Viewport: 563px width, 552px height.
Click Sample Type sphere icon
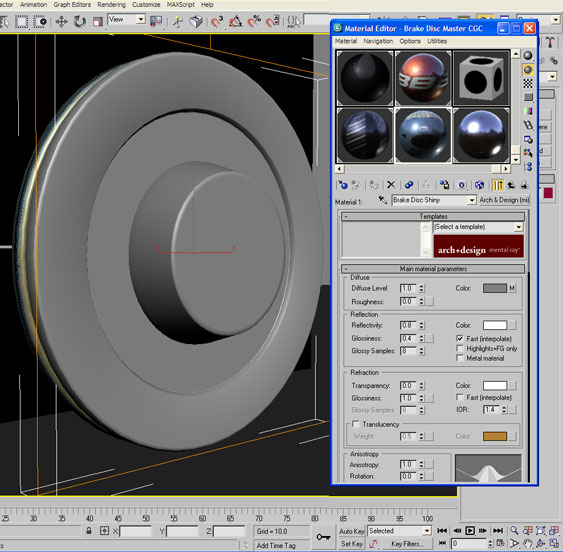click(528, 55)
